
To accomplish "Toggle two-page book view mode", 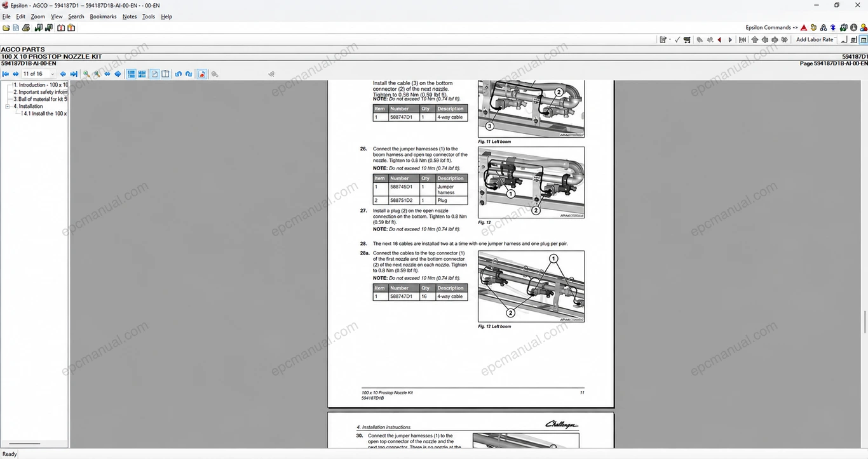I will pyautogui.click(x=165, y=74).
